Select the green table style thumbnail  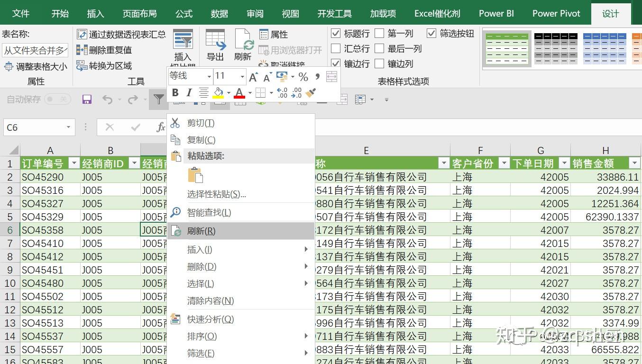pyautogui.click(x=507, y=49)
